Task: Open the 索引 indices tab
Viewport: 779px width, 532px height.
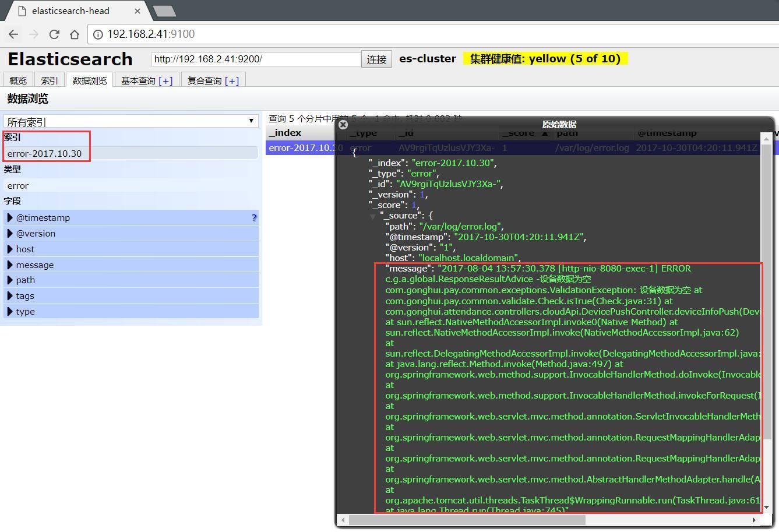Action: coord(50,80)
